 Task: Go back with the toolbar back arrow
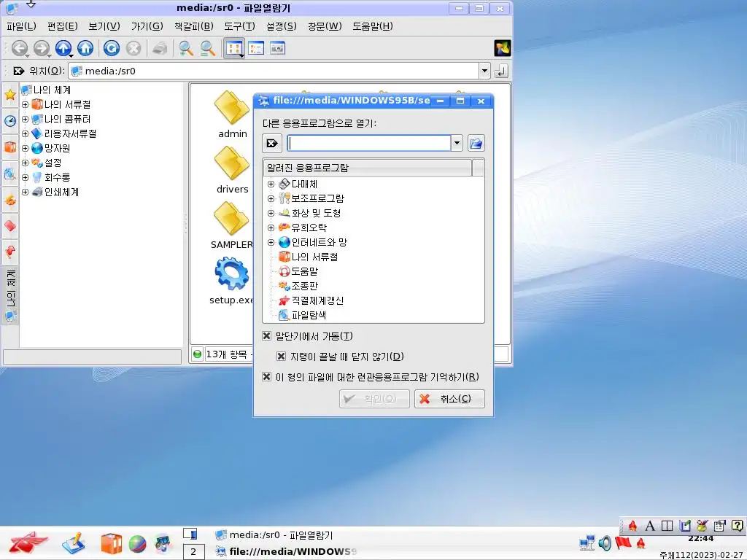coord(20,48)
